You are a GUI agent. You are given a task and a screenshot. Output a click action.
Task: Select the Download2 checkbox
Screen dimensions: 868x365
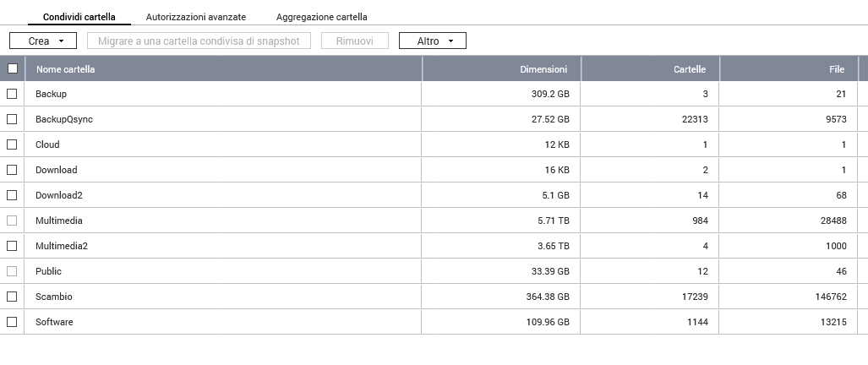click(12, 195)
